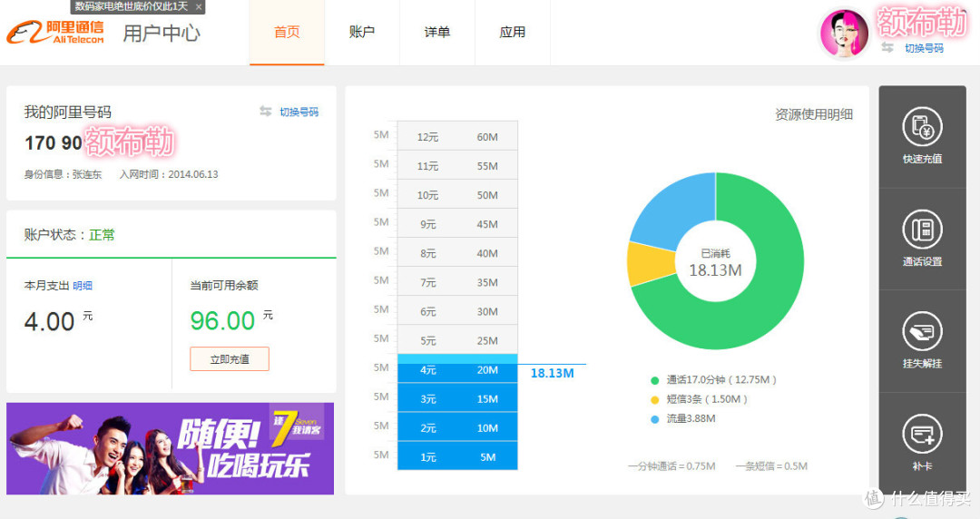Click the 用户中心 title
The width and height of the screenshot is (980, 519).
[162, 33]
